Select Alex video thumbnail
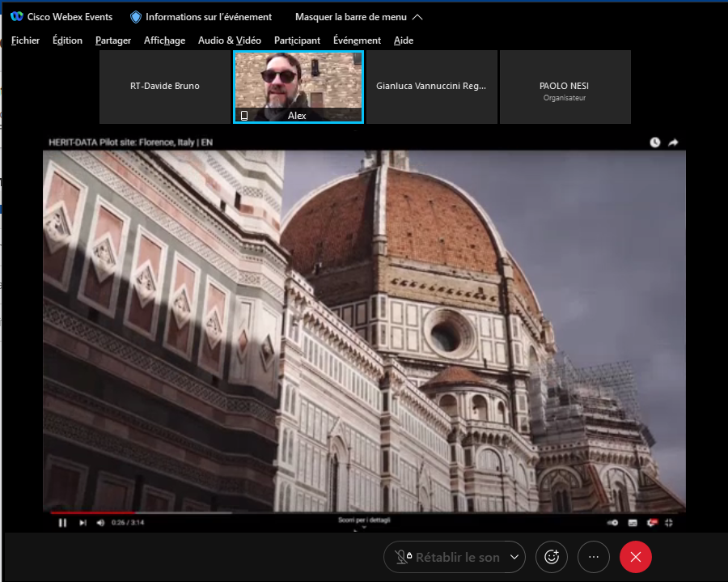728x582 pixels. pyautogui.click(x=298, y=87)
